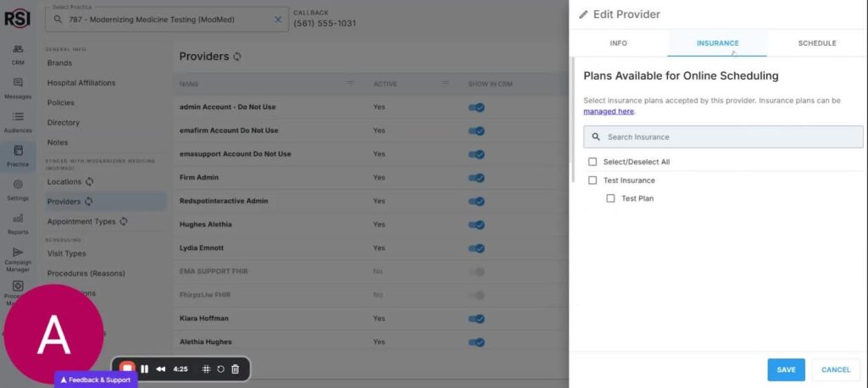Go to Audiences in the sidebar

tap(18, 121)
